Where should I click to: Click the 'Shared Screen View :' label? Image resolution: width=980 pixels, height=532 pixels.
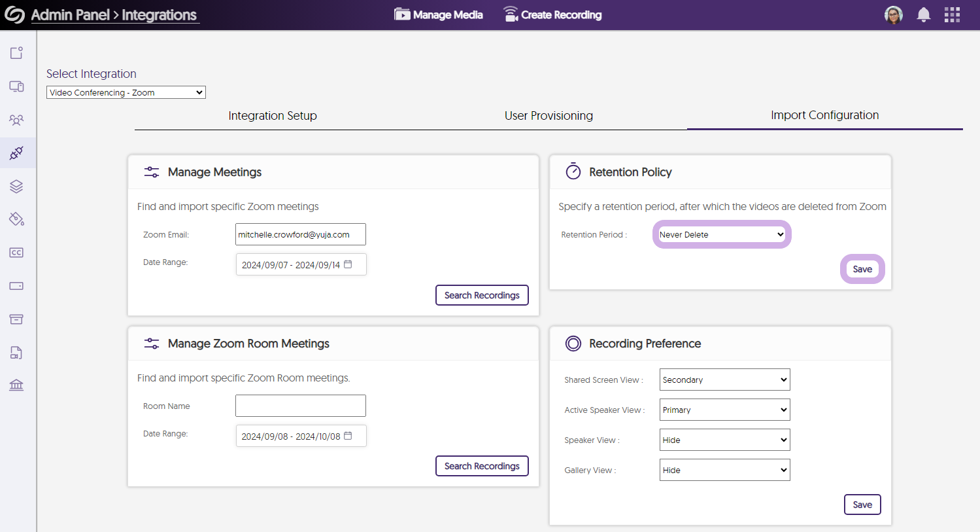(604, 380)
